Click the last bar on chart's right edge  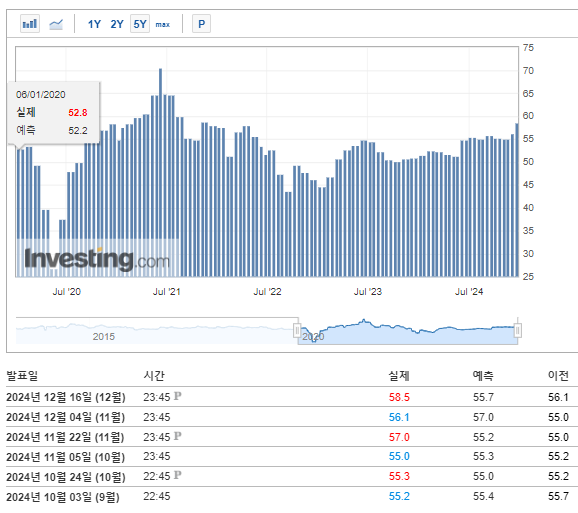pos(517,200)
